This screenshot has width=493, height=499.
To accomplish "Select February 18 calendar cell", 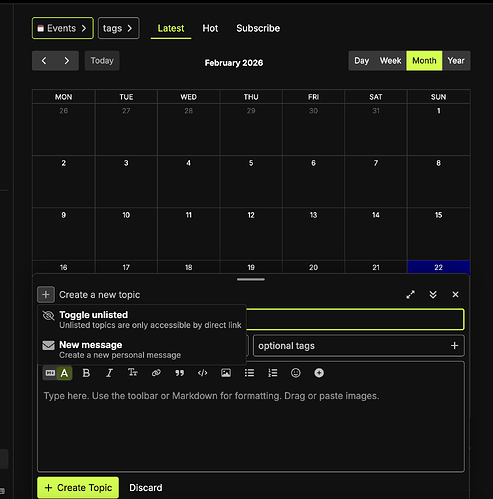I will coord(189,267).
